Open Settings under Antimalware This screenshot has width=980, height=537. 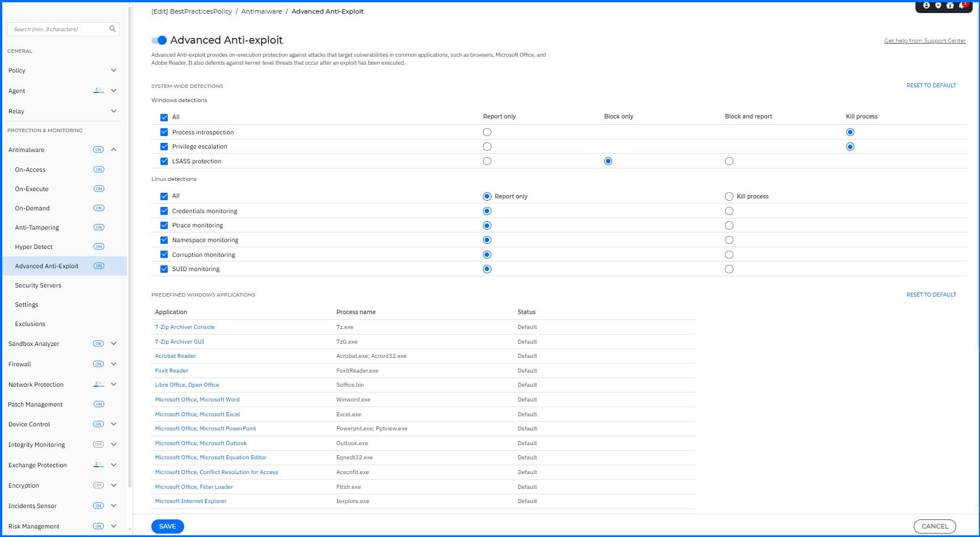click(26, 305)
